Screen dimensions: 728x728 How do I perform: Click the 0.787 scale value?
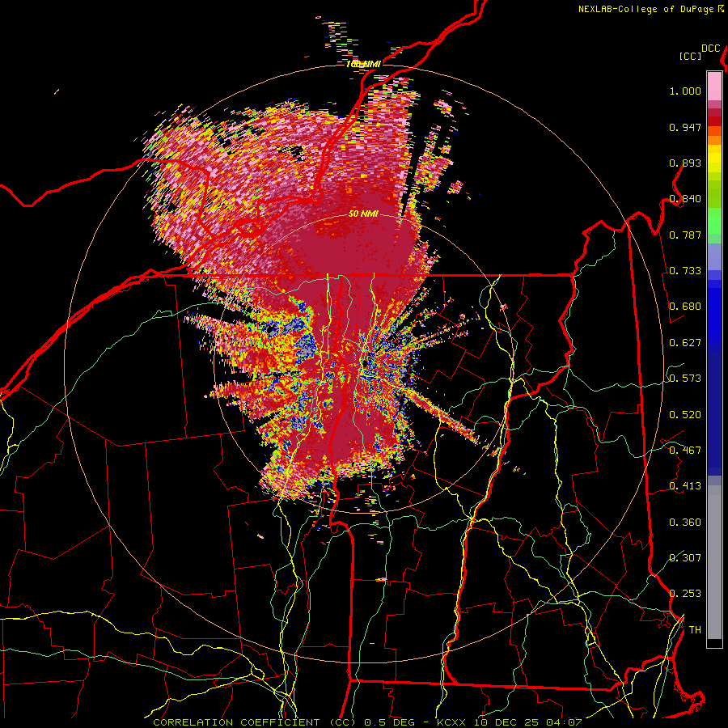click(x=685, y=235)
